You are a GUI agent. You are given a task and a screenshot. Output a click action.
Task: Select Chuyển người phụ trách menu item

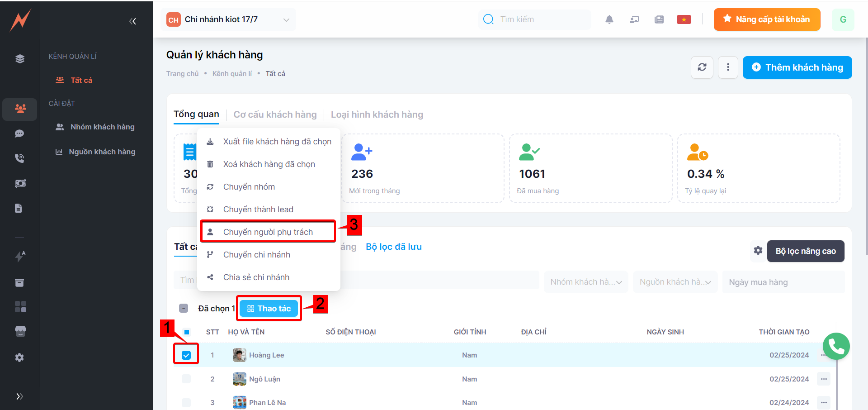(268, 232)
